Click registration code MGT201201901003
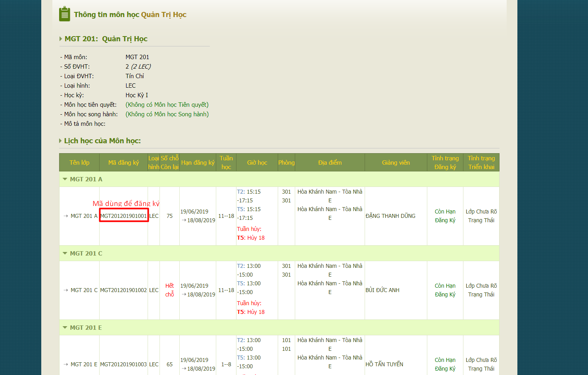 tap(123, 364)
